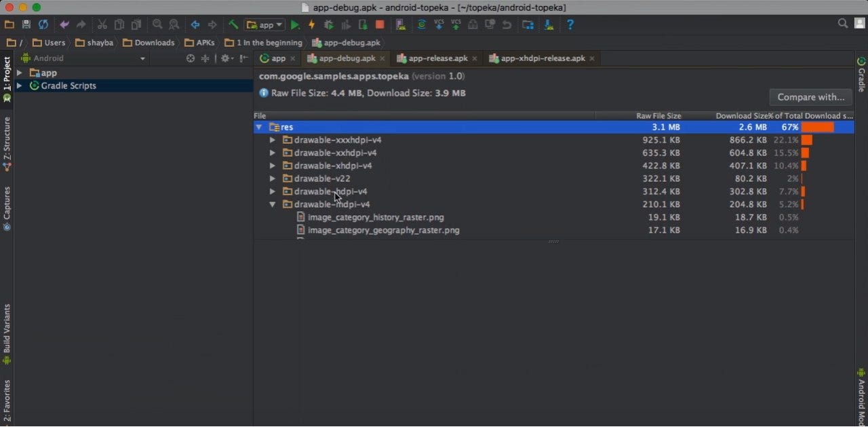
Task: Expand the drawable-xxxhdpi-v4 folder
Action: pyautogui.click(x=273, y=140)
